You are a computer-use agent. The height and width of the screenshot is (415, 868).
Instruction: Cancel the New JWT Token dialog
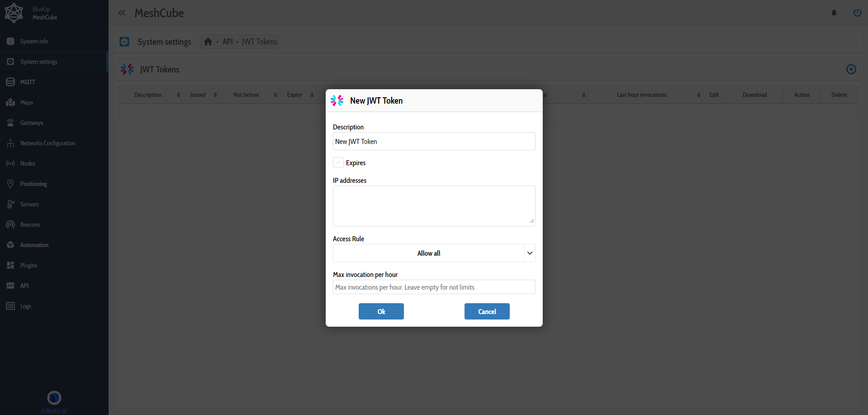pos(487,311)
